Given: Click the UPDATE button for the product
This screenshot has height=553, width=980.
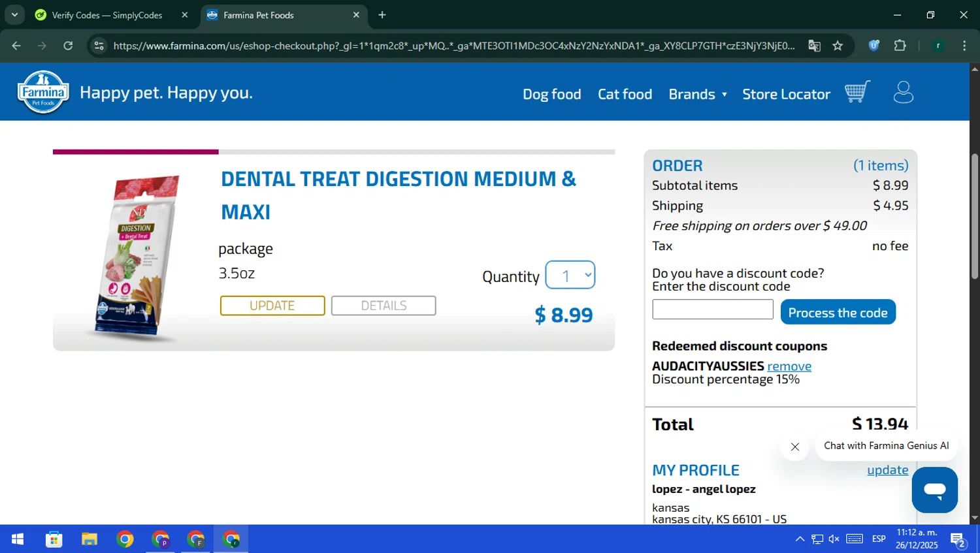Looking at the screenshot, I should [x=272, y=306].
